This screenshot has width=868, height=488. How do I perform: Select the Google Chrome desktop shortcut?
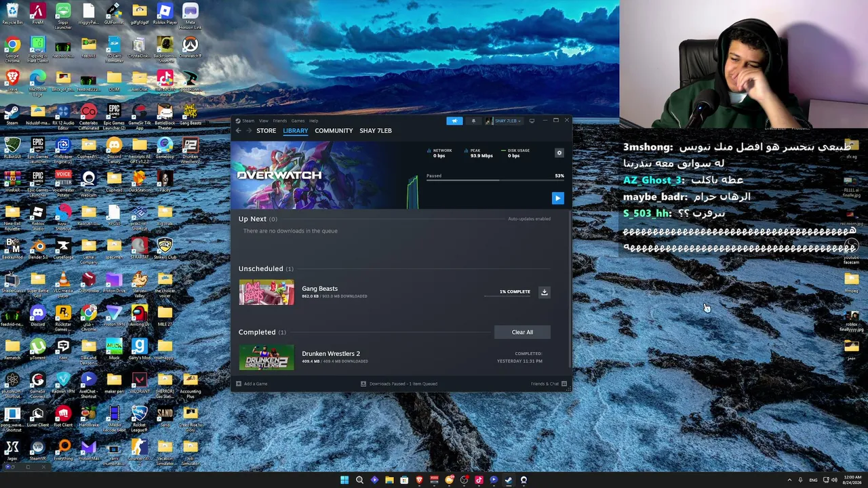point(12,49)
